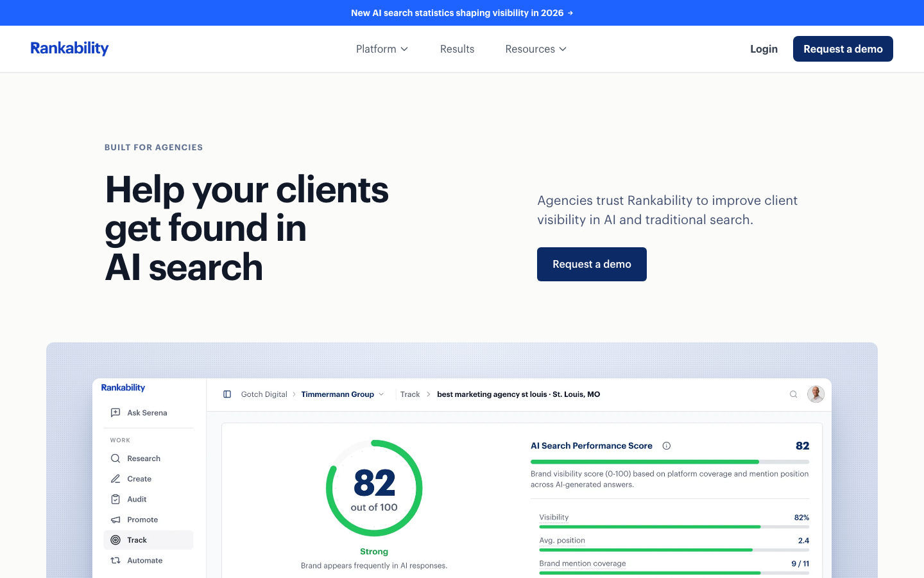Click the Automate loop icon
The image size is (924, 578).
pyautogui.click(x=116, y=560)
